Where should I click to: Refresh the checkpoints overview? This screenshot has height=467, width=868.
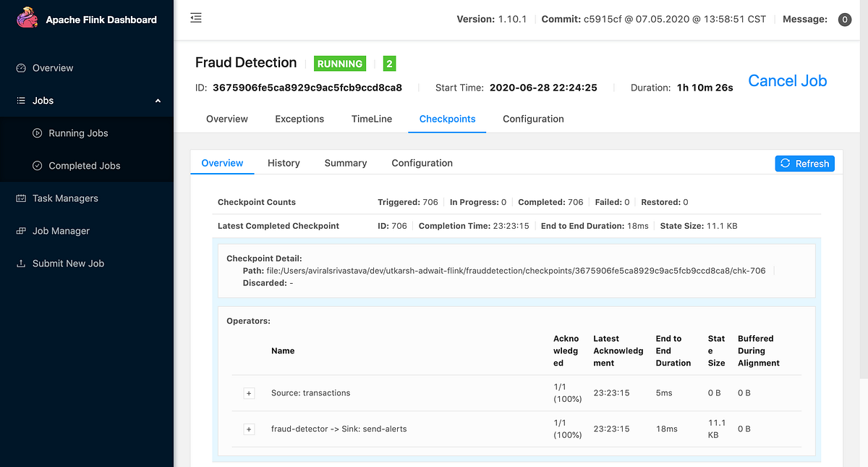[804, 163]
